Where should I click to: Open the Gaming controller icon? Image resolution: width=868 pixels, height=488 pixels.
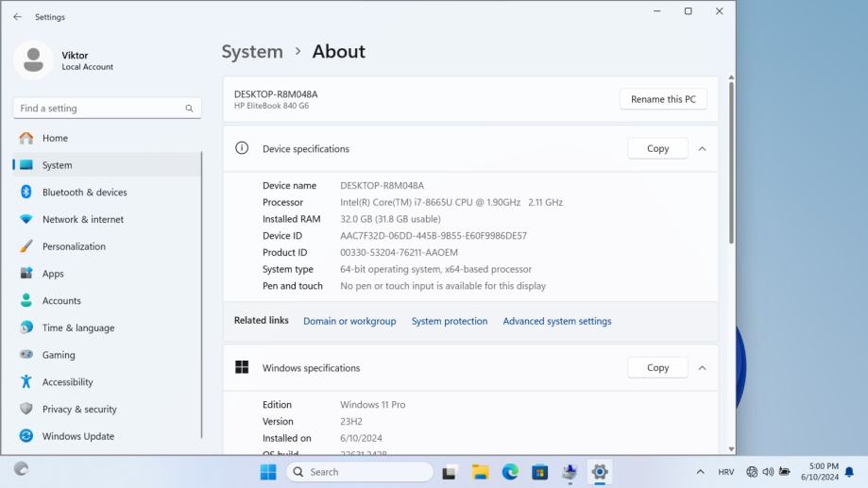coord(26,355)
